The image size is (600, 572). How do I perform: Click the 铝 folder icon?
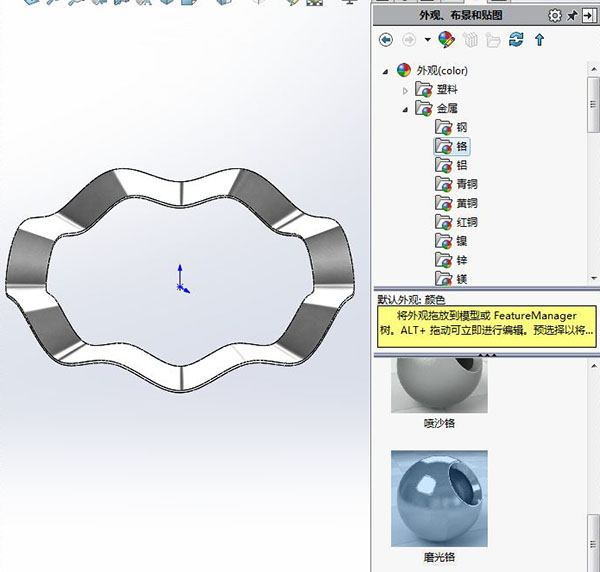(x=443, y=165)
